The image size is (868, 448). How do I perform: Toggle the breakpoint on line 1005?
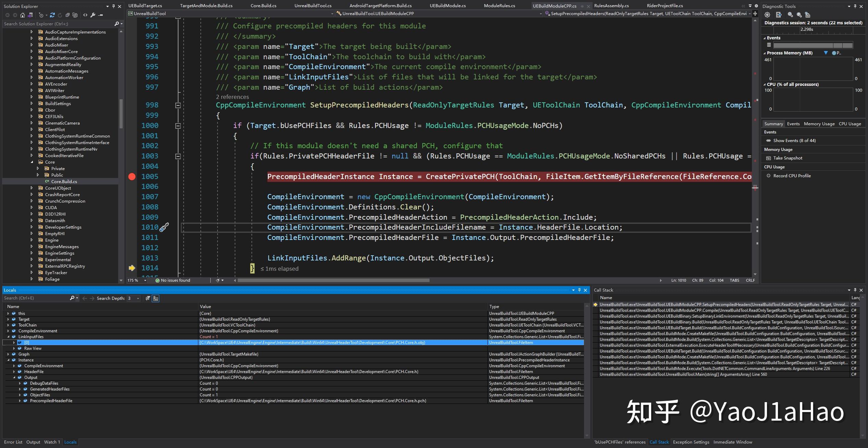tap(132, 177)
